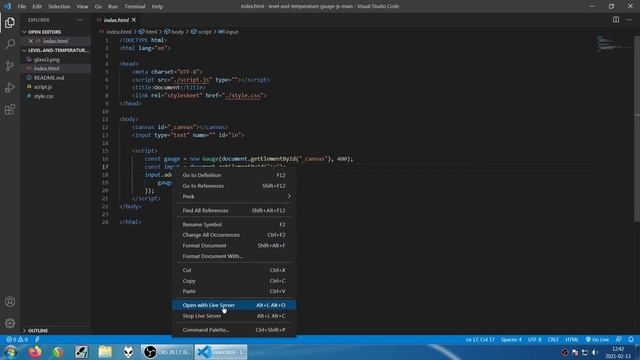Screen dimensions: 640x360
Task: Open the View menu
Action: click(x=82, y=7)
